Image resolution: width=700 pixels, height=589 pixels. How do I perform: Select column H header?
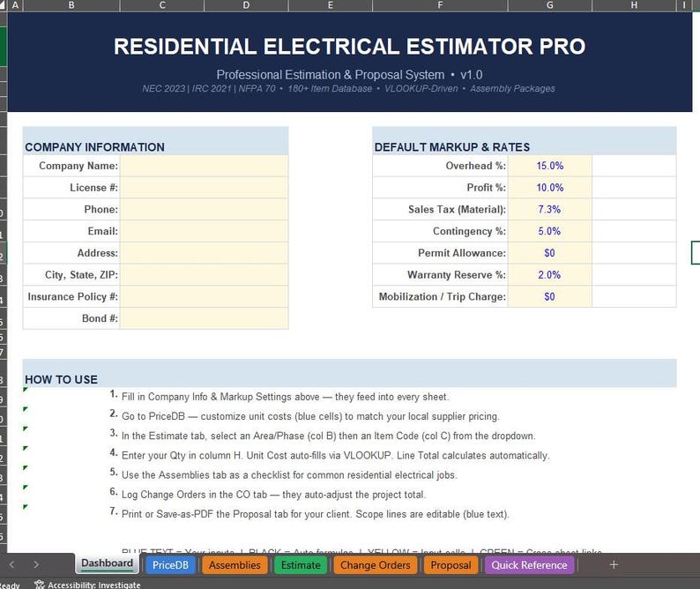(x=634, y=5)
